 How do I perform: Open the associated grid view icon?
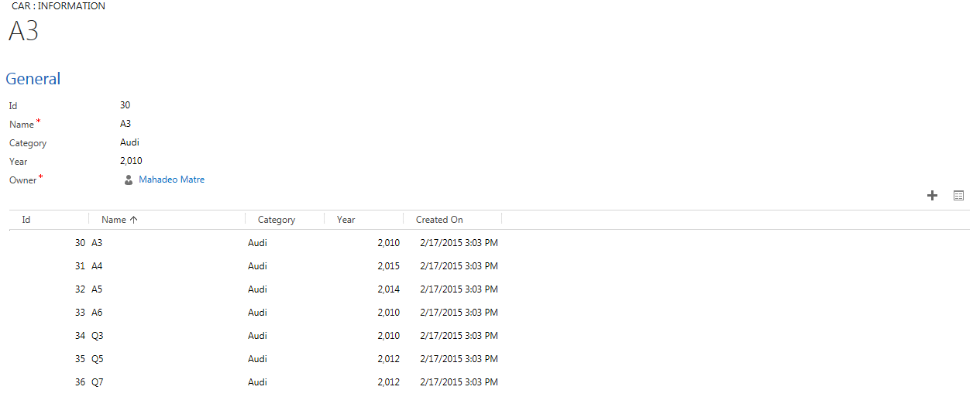pos(958,196)
